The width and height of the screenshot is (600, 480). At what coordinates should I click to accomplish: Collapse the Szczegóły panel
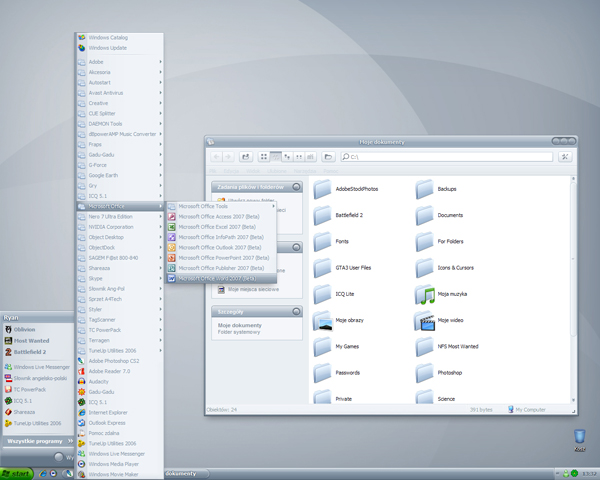click(296, 312)
